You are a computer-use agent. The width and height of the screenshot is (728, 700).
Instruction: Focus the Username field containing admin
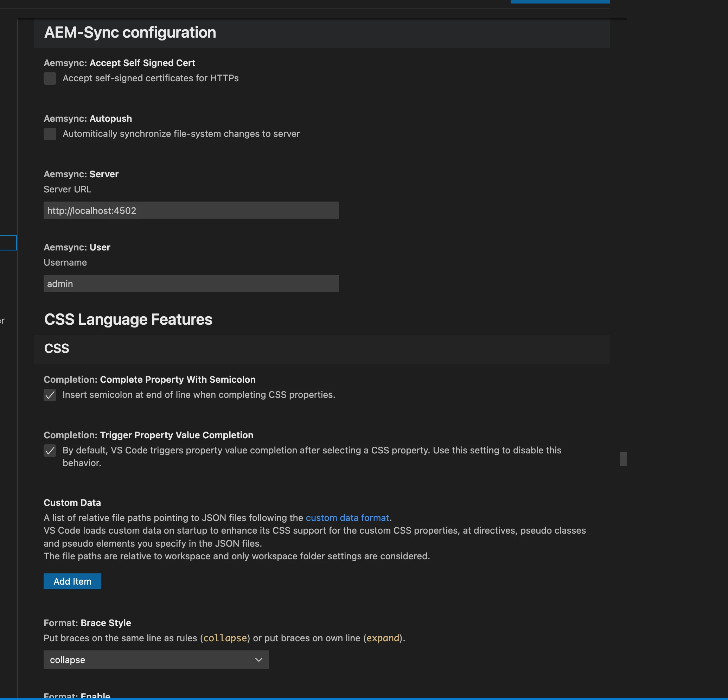[191, 284]
